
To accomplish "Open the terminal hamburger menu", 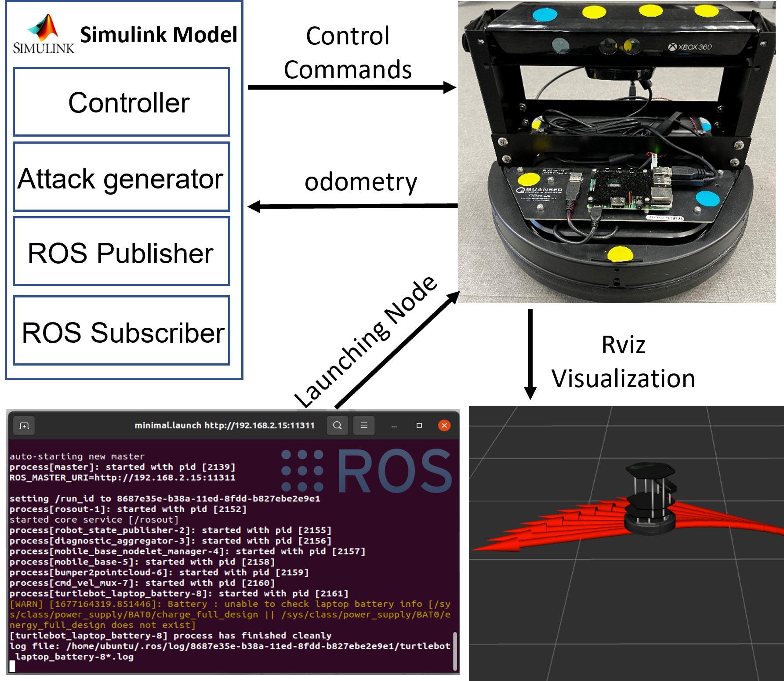I will 364,425.
